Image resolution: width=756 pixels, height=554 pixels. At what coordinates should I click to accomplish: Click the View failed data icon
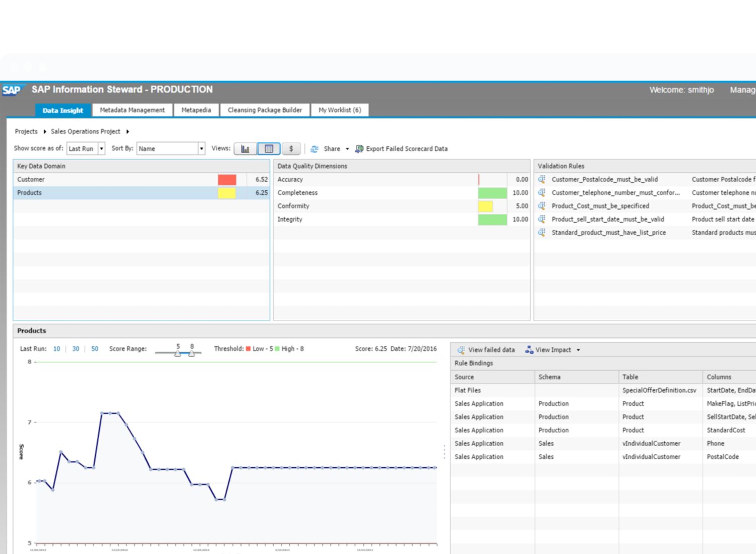[x=461, y=350]
